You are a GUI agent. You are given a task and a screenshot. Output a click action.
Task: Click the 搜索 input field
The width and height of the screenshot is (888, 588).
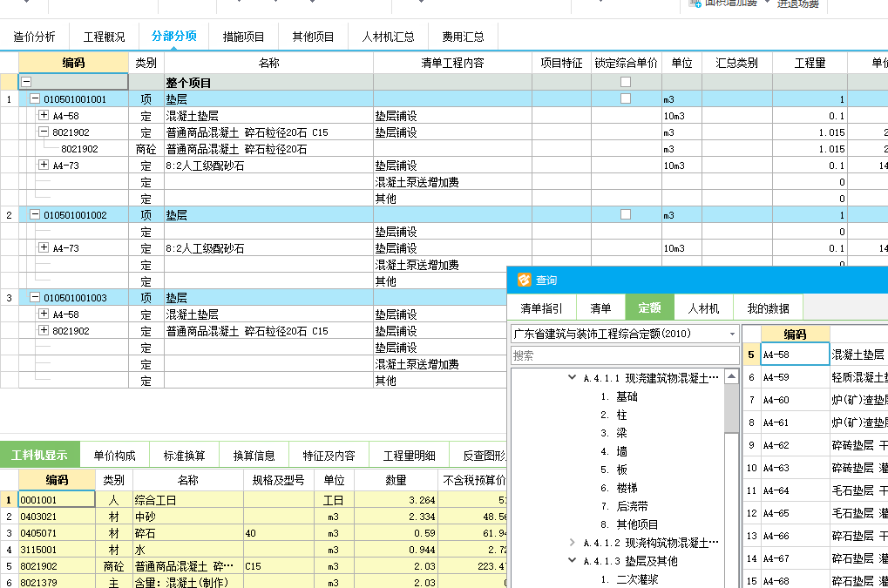point(625,355)
